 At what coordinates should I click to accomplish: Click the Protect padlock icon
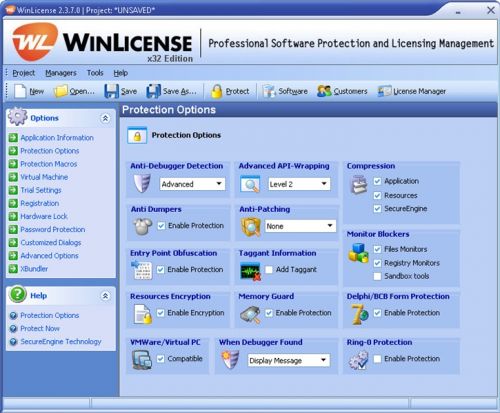pyautogui.click(x=216, y=91)
